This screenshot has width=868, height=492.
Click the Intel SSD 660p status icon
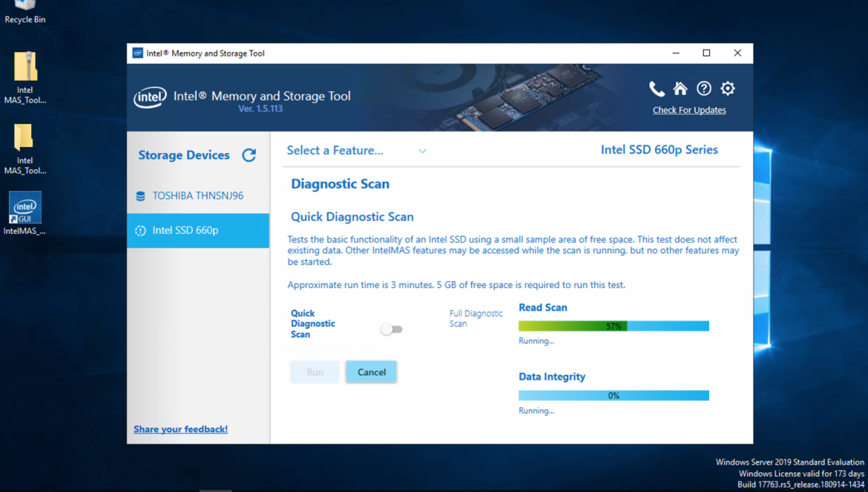(141, 231)
